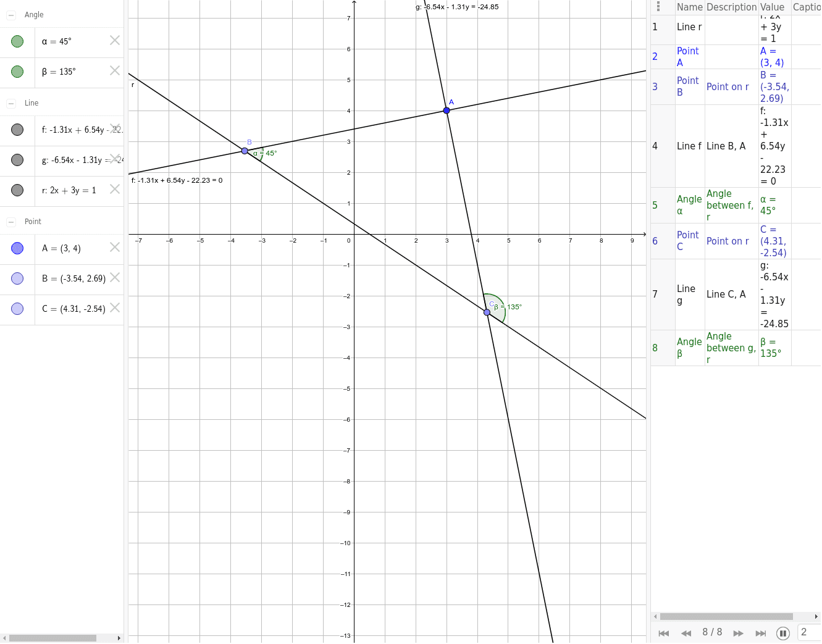Viewport: 822px width, 644px height.
Task: Click 'Angle between f, r' description cell
Action: pos(731,206)
